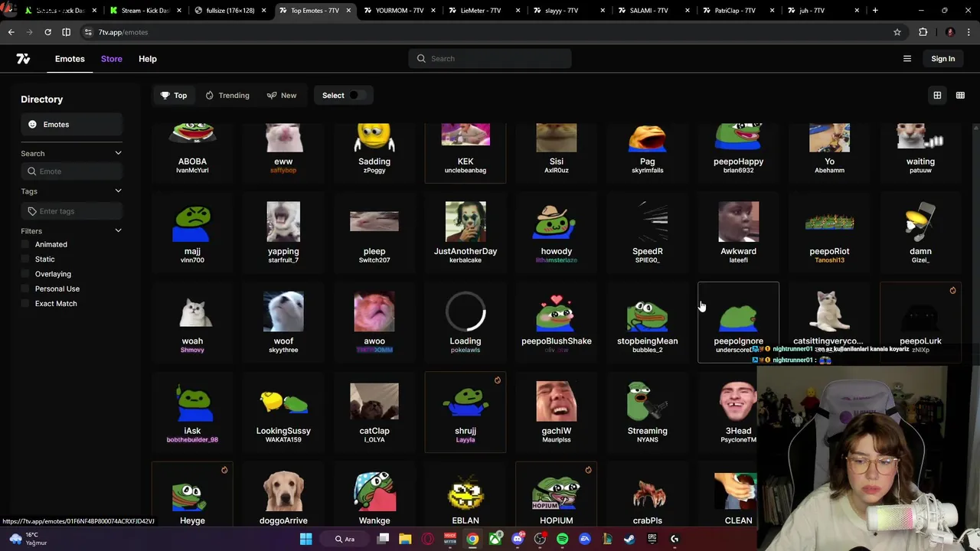Image resolution: width=980 pixels, height=551 pixels.
Task: Open the Awkward emote
Action: coord(738,233)
